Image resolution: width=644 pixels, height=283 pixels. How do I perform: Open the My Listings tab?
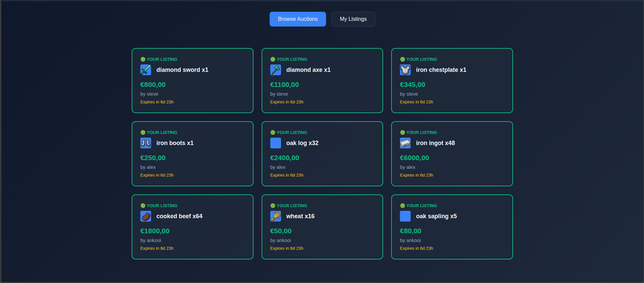(x=353, y=19)
